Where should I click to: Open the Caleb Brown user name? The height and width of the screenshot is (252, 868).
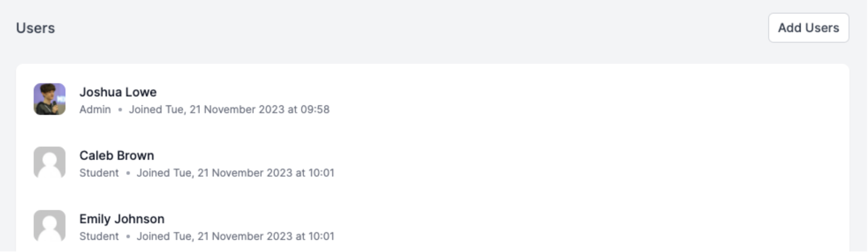[117, 155]
